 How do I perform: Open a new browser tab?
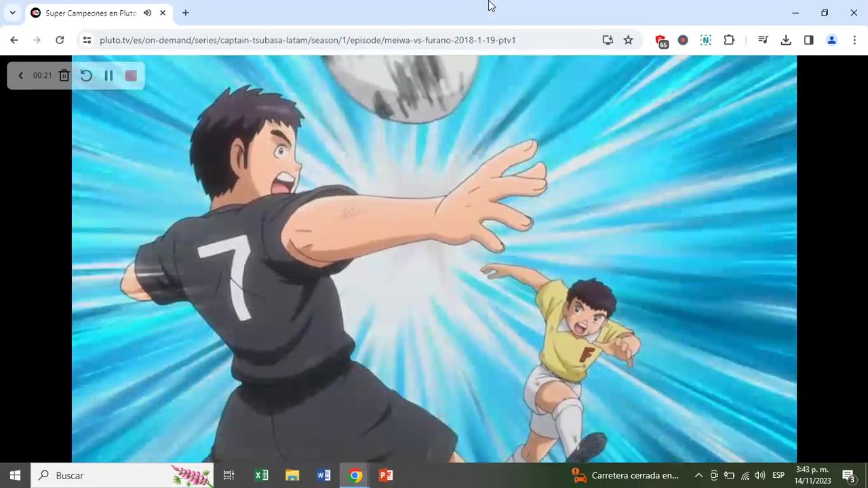pos(186,13)
